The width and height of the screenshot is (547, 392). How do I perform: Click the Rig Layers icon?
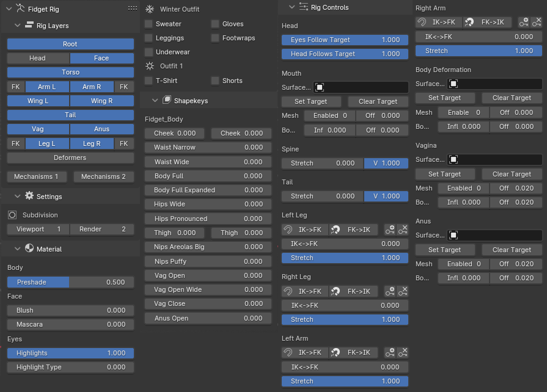click(x=29, y=25)
